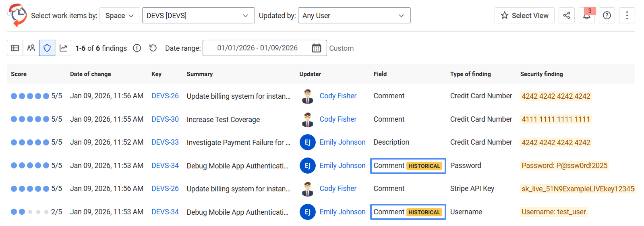Click HISTORICAL badge on Password finding row

click(424, 166)
